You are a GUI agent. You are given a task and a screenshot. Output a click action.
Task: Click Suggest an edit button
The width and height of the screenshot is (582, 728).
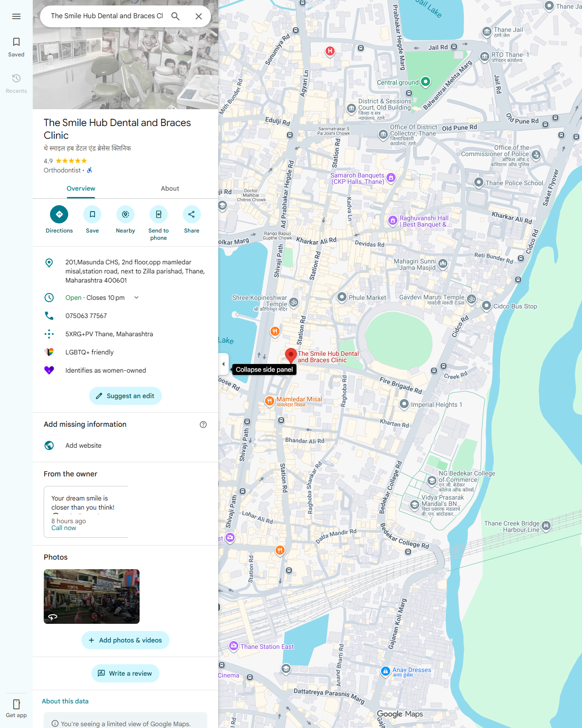click(125, 396)
